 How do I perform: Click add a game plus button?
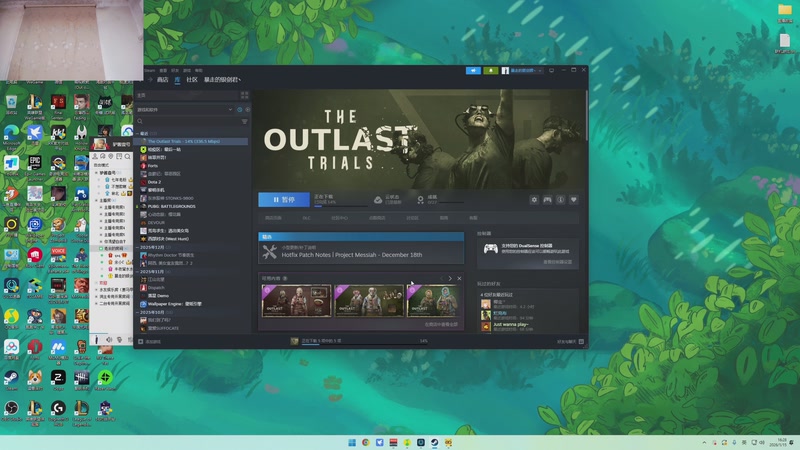(140, 341)
